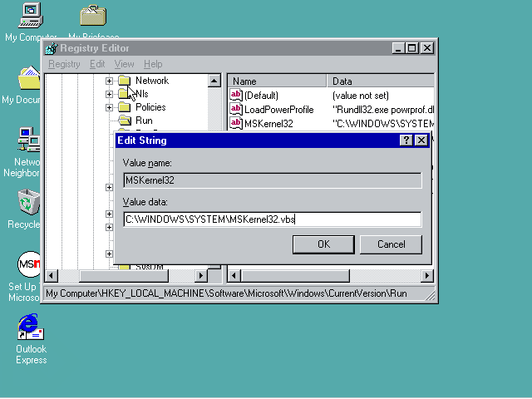
Task: Open the View menu
Action: tap(124, 64)
